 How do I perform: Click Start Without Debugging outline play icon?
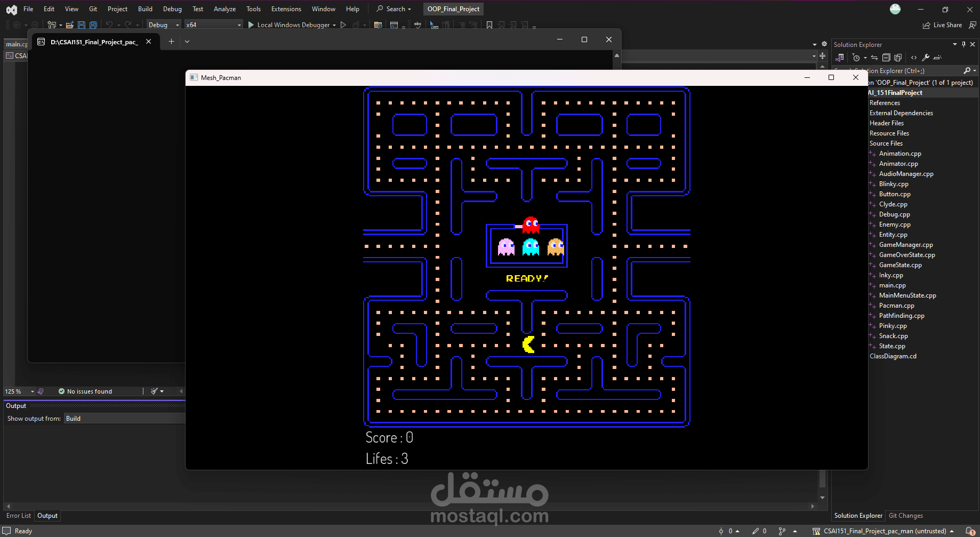(343, 25)
